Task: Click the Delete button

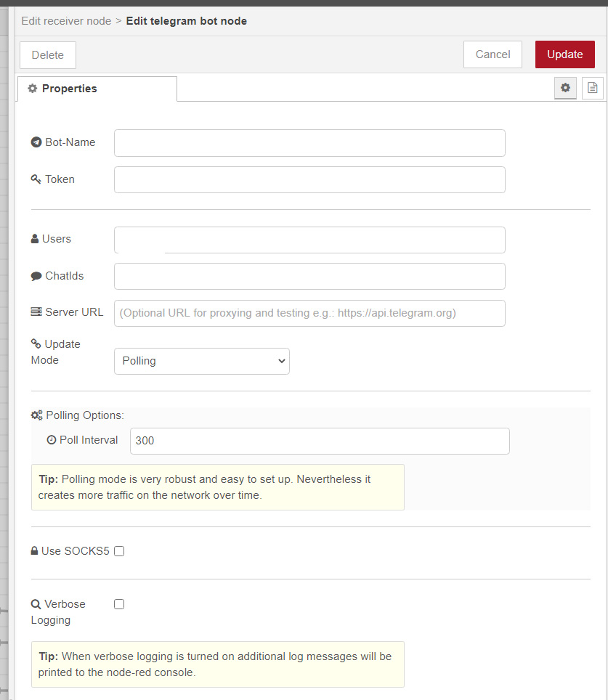Action: 47,54
